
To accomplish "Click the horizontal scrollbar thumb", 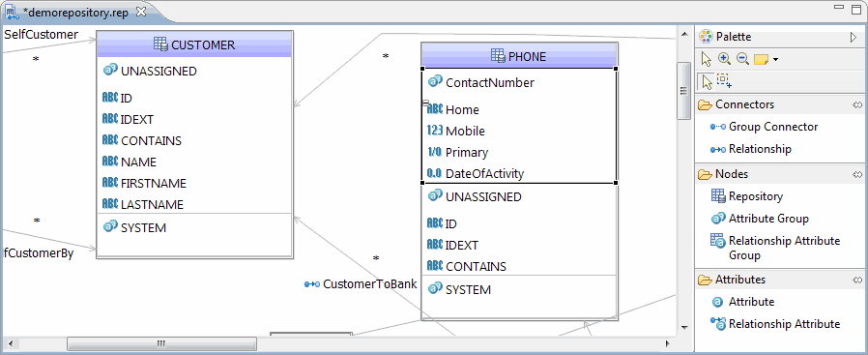I will coord(161,344).
